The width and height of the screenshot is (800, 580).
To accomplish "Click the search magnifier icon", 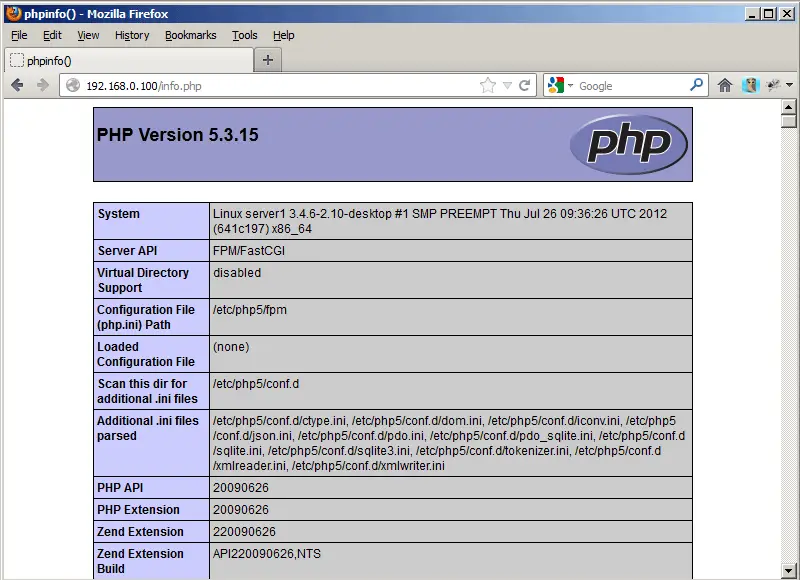I will (696, 85).
